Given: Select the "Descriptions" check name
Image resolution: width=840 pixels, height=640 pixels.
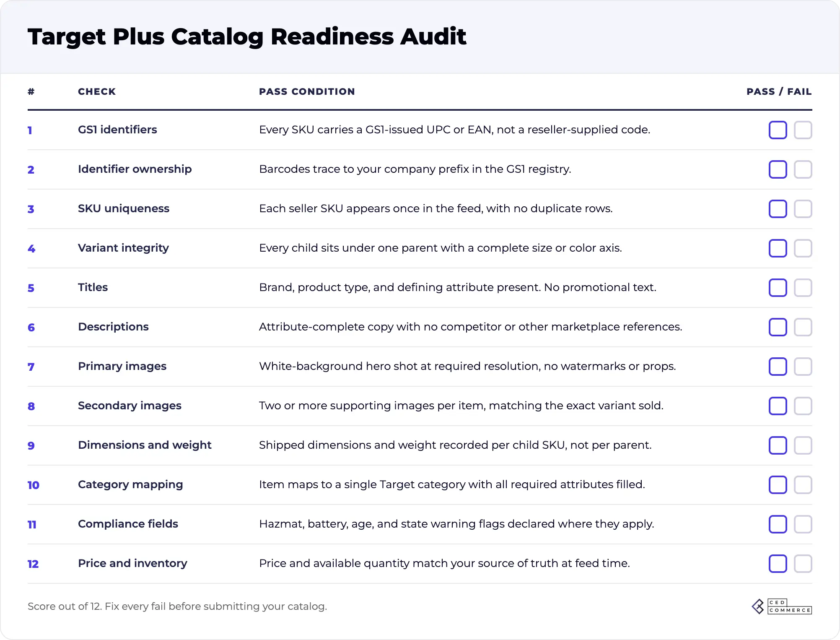Looking at the screenshot, I should [x=113, y=327].
